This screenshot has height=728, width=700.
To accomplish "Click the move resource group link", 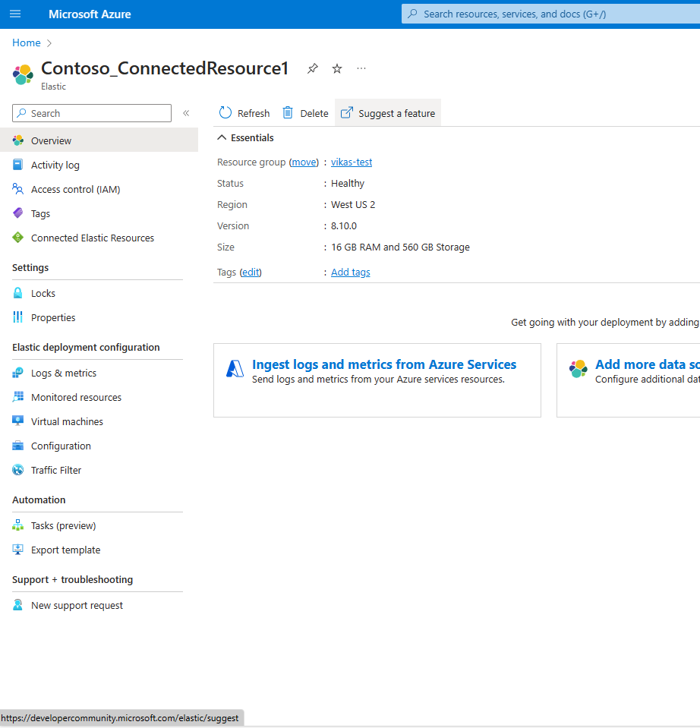I will point(304,162).
